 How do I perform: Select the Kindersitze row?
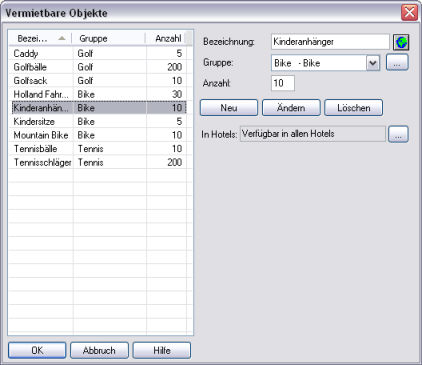(x=99, y=122)
